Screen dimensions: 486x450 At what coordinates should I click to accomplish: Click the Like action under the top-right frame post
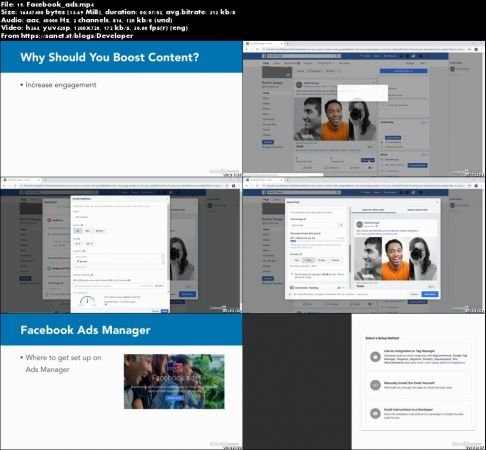click(x=308, y=168)
